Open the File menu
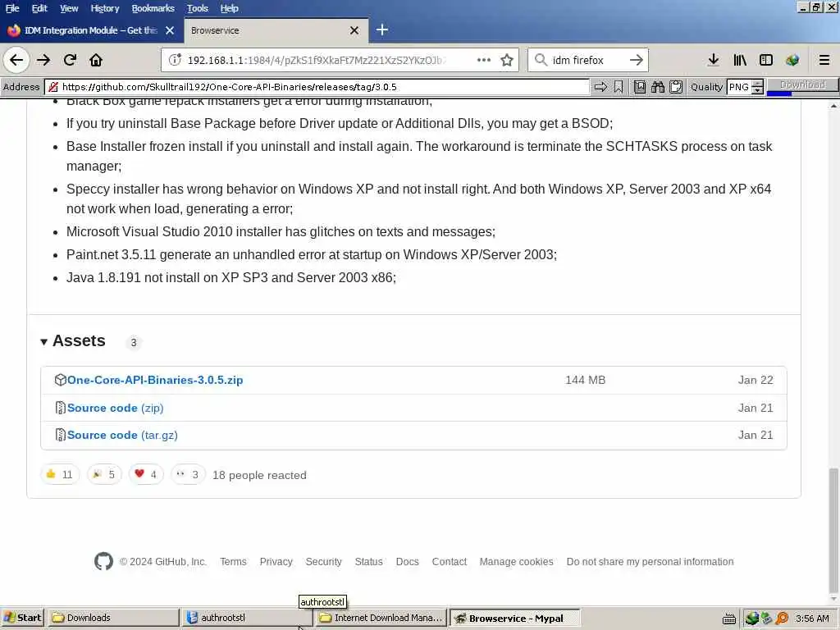Image resolution: width=840 pixels, height=630 pixels. [x=12, y=8]
